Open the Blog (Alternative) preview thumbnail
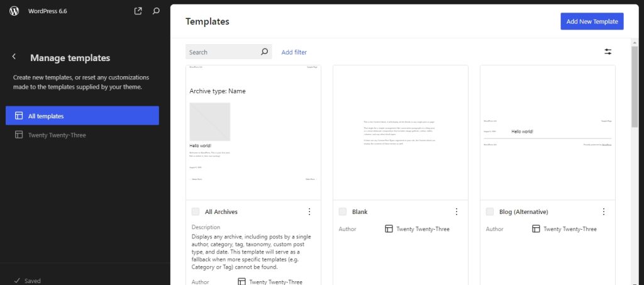 click(x=548, y=133)
